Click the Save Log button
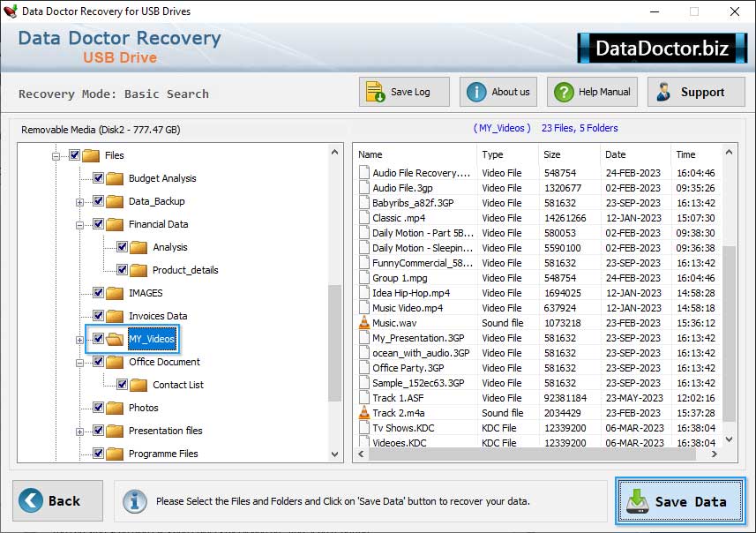The image size is (756, 533). click(x=404, y=92)
